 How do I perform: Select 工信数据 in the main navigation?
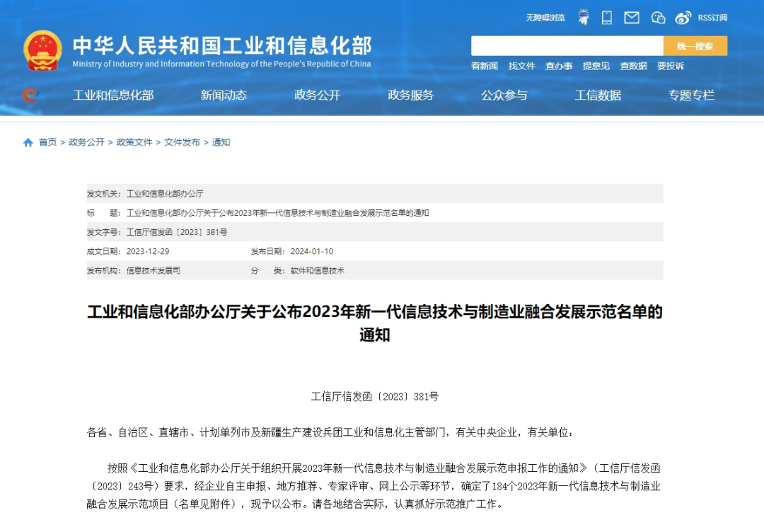[598, 95]
